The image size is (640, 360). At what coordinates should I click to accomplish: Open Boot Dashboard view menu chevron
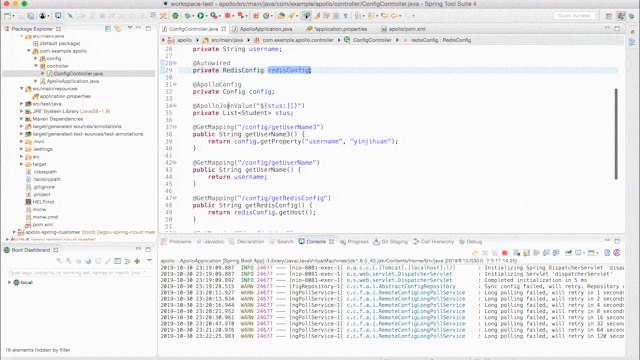[149, 260]
